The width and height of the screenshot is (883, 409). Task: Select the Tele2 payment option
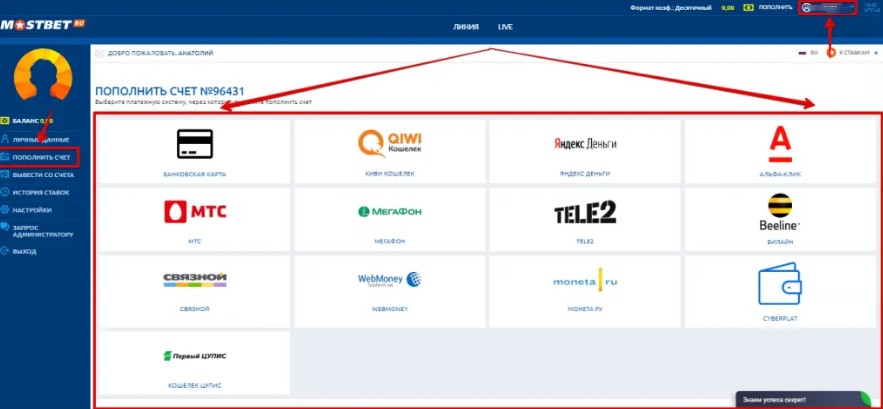584,212
